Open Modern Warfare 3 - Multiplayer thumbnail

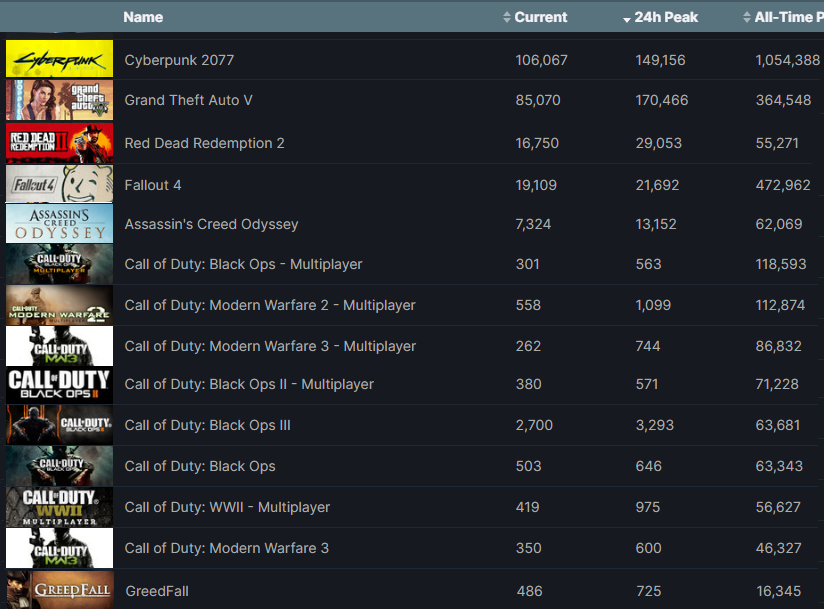(x=59, y=346)
